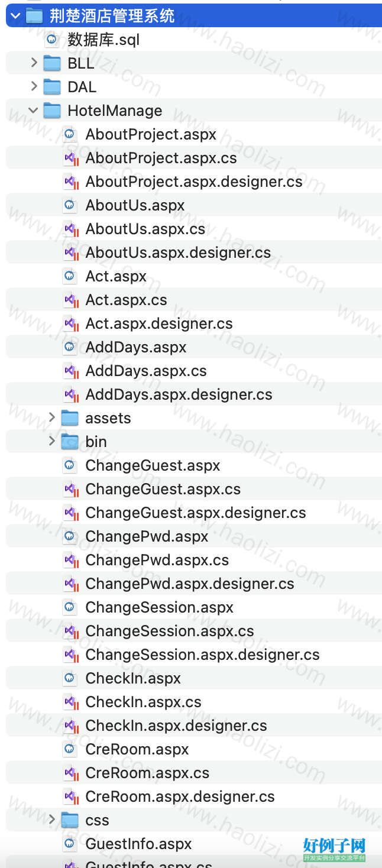Image resolution: width=382 pixels, height=868 pixels.
Task: Click the DAL folder icon
Action: 52,87
